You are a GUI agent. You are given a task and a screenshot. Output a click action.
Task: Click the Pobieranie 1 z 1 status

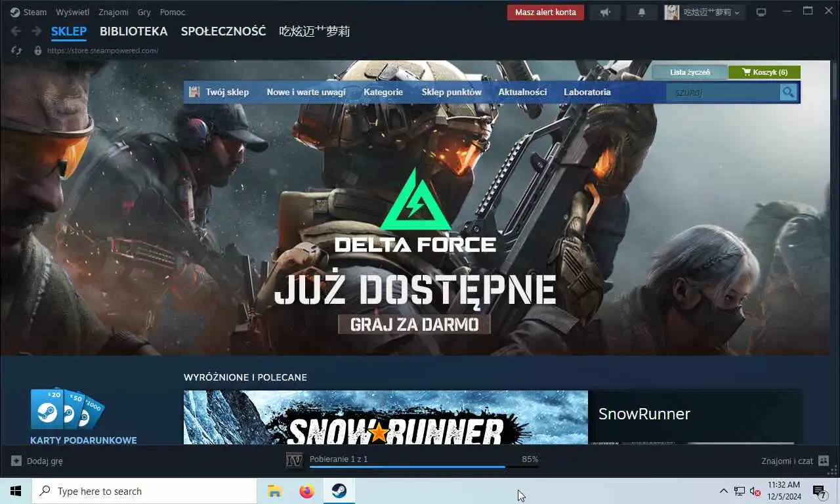tap(339, 459)
